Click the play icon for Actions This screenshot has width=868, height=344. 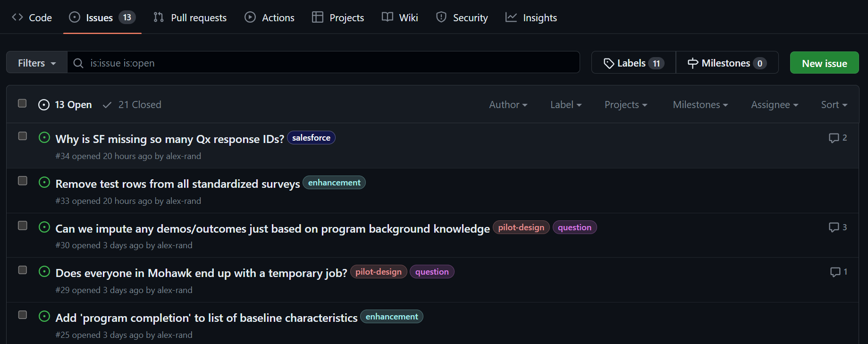(250, 17)
